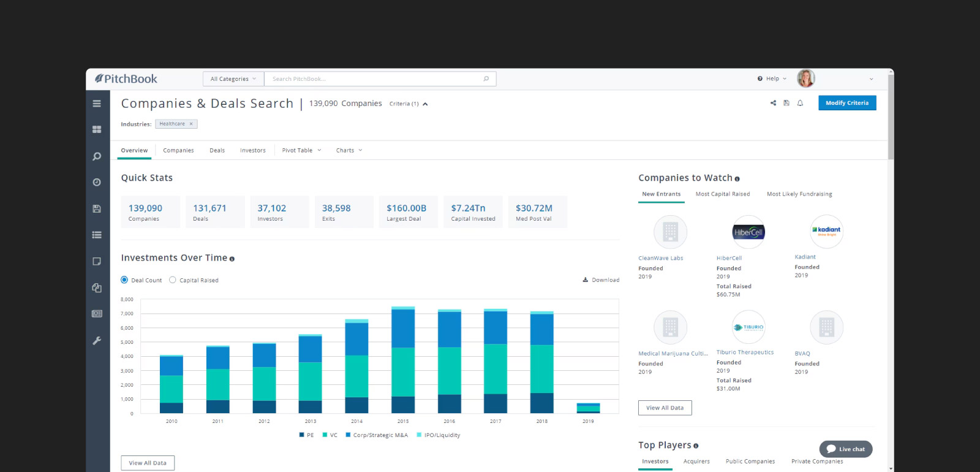Open the Help dropdown menu
Image resolution: width=980 pixels, height=472 pixels.
pos(772,79)
